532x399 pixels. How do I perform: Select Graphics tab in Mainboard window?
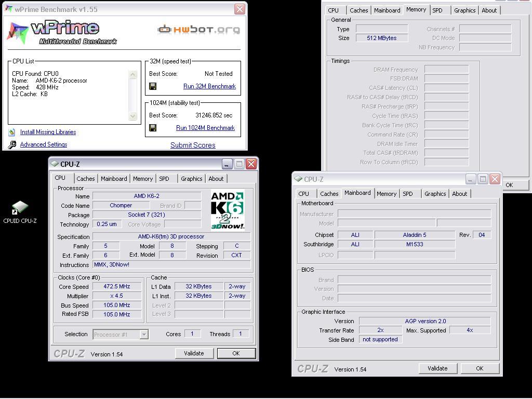pos(435,194)
